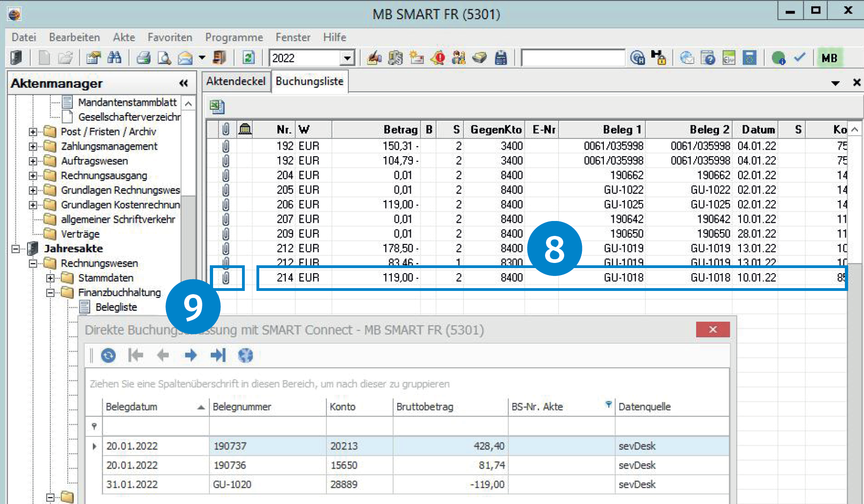Click the blue checkmark toolbar icon
This screenshot has width=864, height=504.
tap(800, 57)
